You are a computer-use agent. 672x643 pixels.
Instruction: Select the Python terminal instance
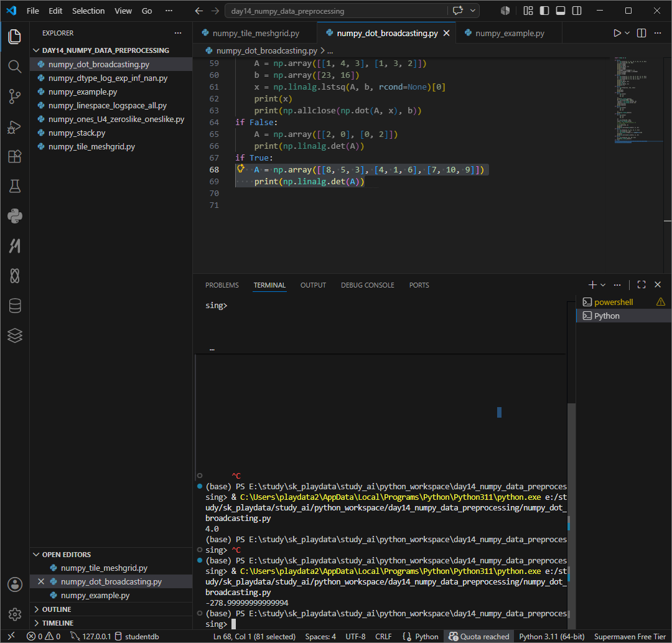click(623, 316)
